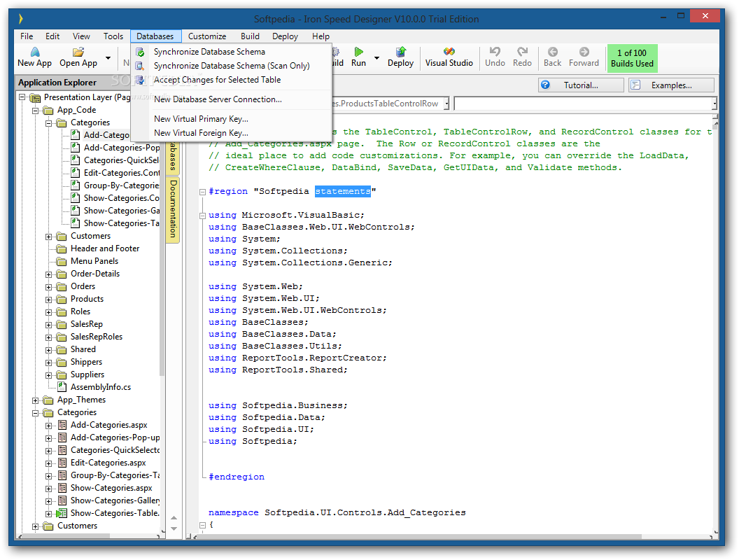The width and height of the screenshot is (739, 560).
Task: Click the Menu Panels folder icon
Action: tap(62, 261)
